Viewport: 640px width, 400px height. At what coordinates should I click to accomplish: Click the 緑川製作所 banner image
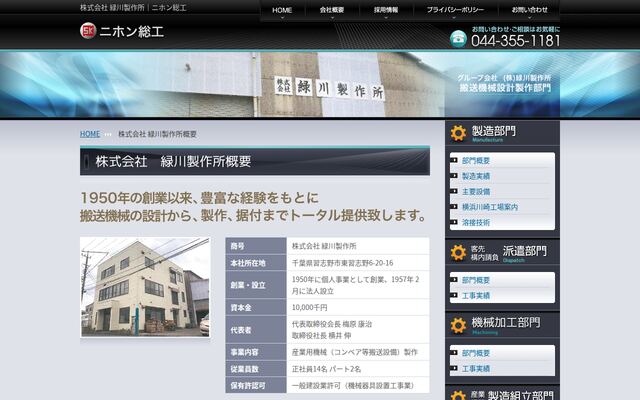pos(320,84)
